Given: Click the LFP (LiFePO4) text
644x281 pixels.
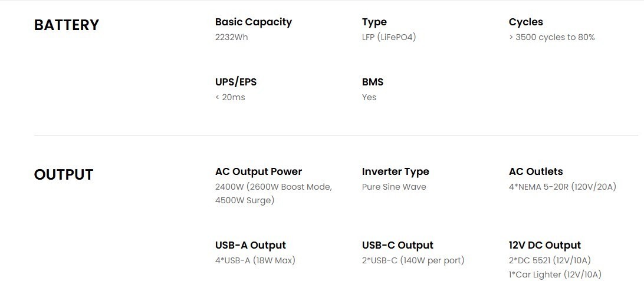Looking at the screenshot, I should [389, 37].
